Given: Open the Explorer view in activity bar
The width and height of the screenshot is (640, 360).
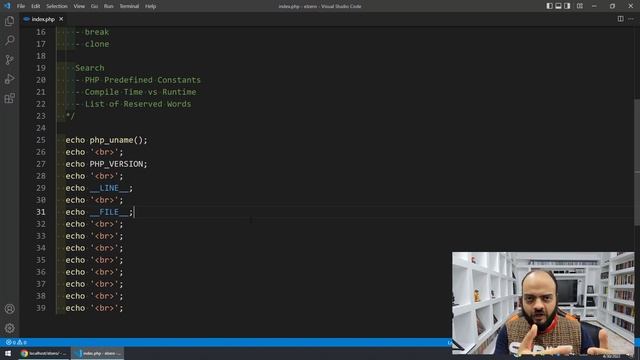Looking at the screenshot, I should coord(9,21).
